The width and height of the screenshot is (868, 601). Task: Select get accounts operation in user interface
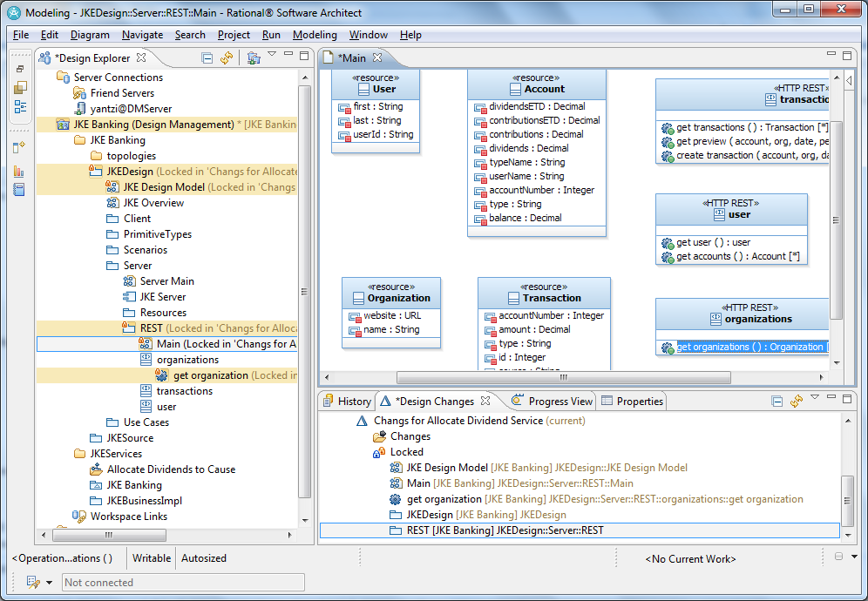pyautogui.click(x=737, y=256)
